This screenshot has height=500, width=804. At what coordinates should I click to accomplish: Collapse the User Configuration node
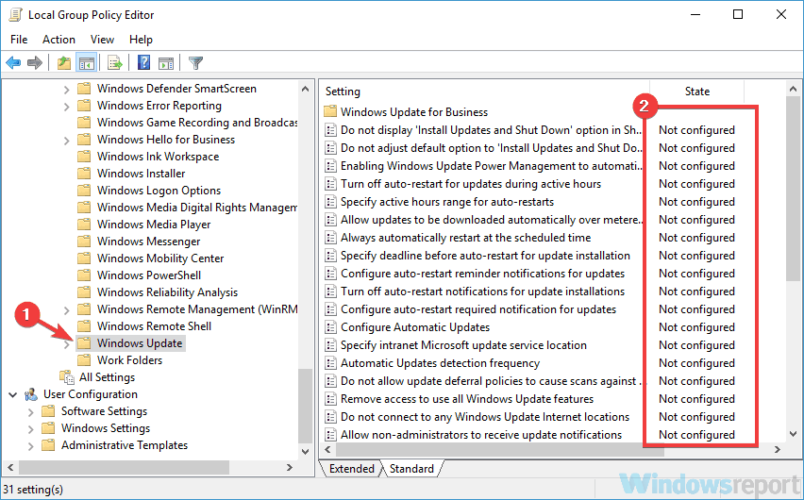pyautogui.click(x=13, y=395)
